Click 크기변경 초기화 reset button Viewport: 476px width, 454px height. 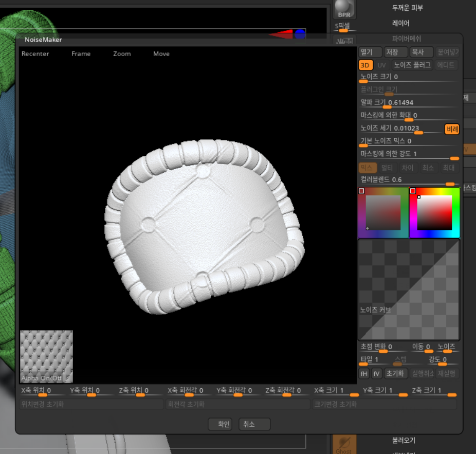(385, 405)
